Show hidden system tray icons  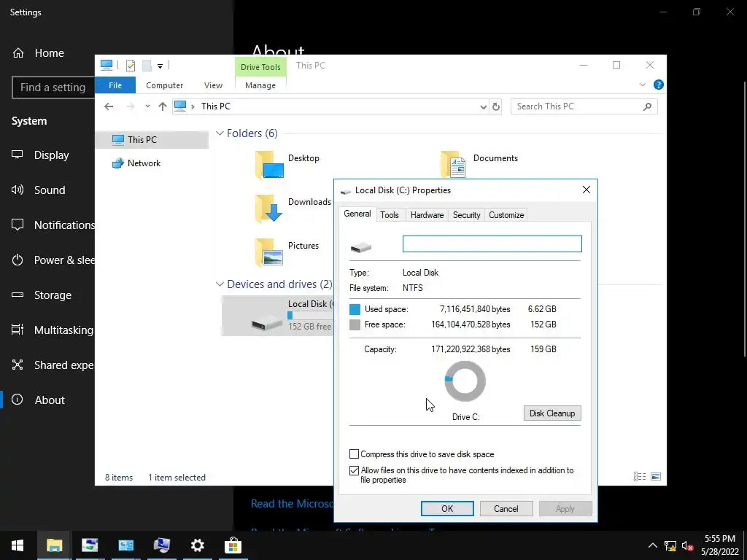[653, 545]
